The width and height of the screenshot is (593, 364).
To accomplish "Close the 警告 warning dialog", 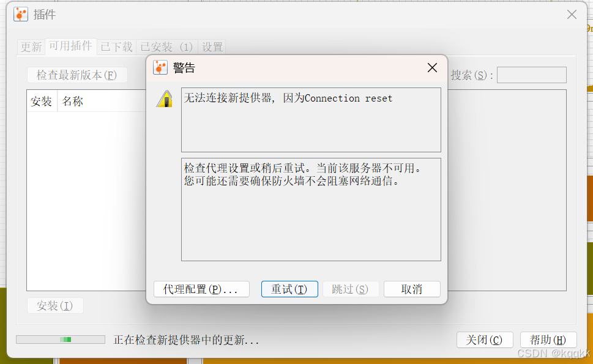I will pos(432,68).
